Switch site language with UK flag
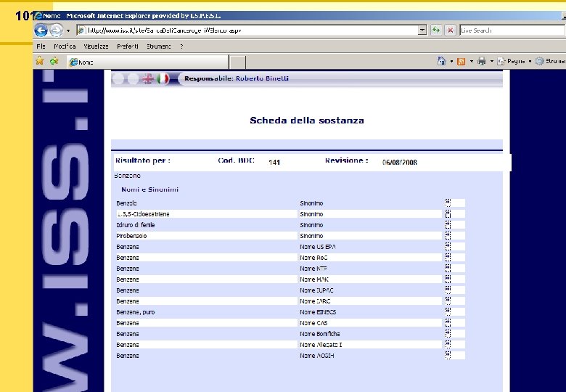The image size is (566, 392). (x=147, y=78)
